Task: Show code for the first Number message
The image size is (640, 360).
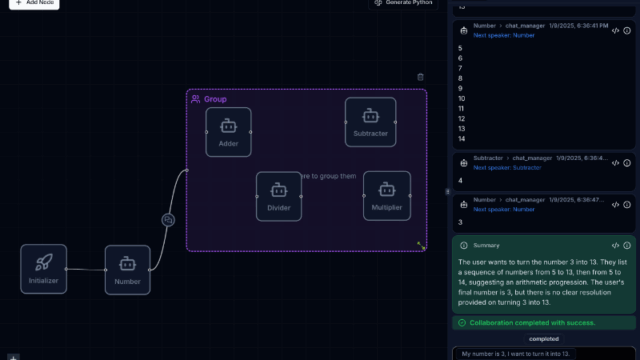Action: click(615, 31)
